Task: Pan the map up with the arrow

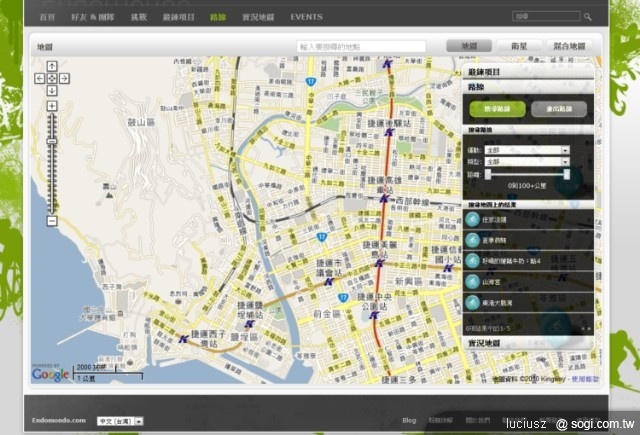Action: coord(52,66)
